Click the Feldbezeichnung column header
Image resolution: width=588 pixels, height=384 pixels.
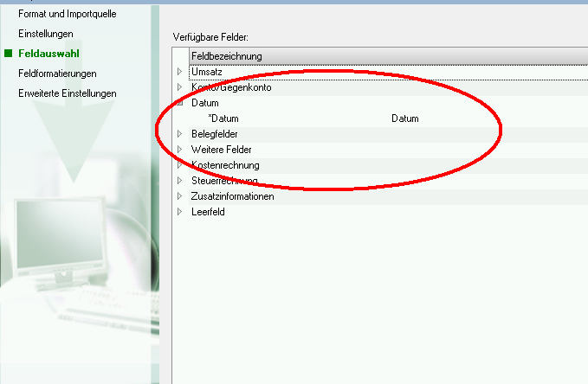[x=389, y=56]
